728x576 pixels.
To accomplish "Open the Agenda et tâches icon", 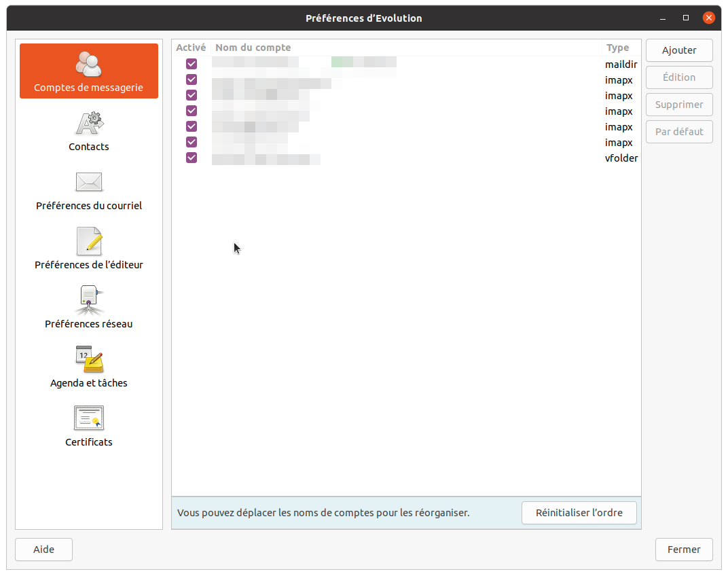I will point(89,359).
